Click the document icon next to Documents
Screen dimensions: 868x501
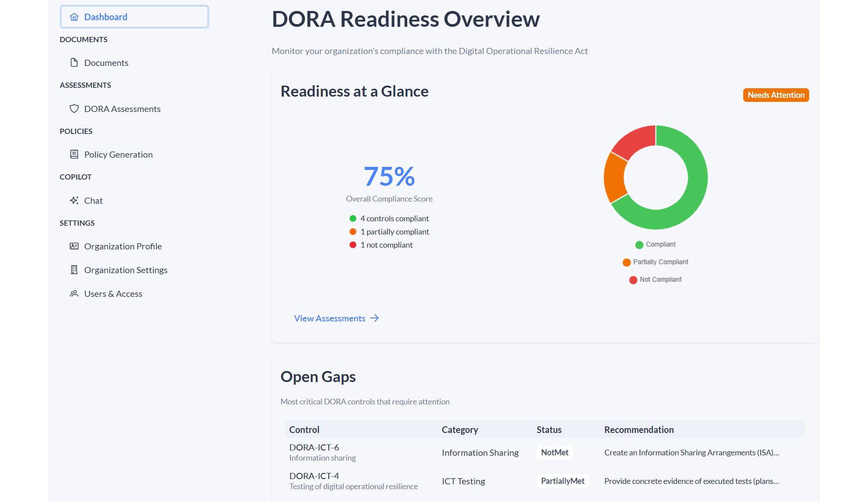pyautogui.click(x=74, y=62)
